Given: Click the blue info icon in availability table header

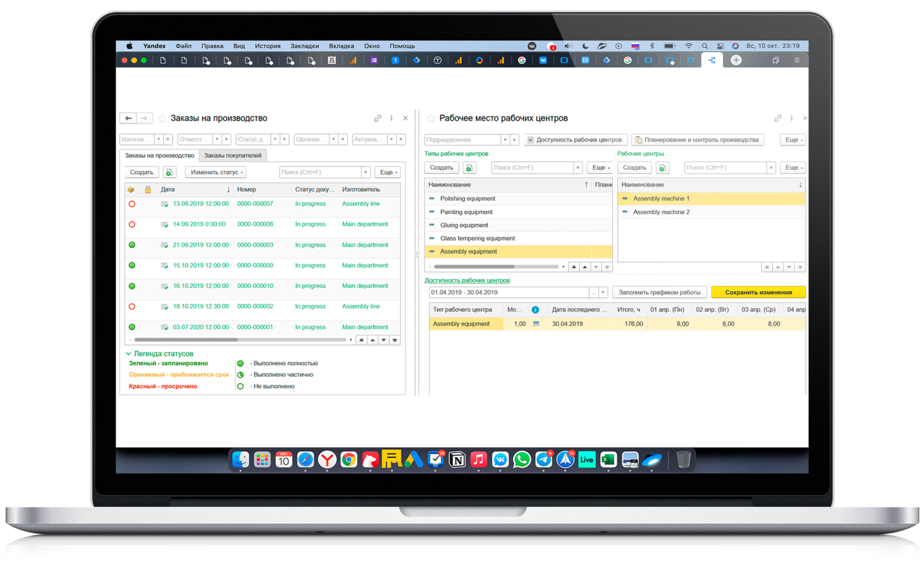Looking at the screenshot, I should tap(535, 310).
